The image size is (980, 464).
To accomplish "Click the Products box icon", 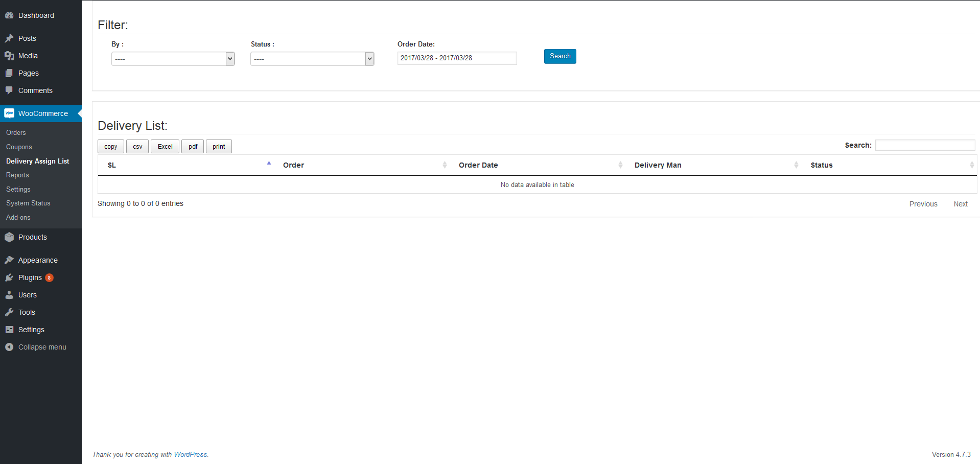I will click(9, 237).
